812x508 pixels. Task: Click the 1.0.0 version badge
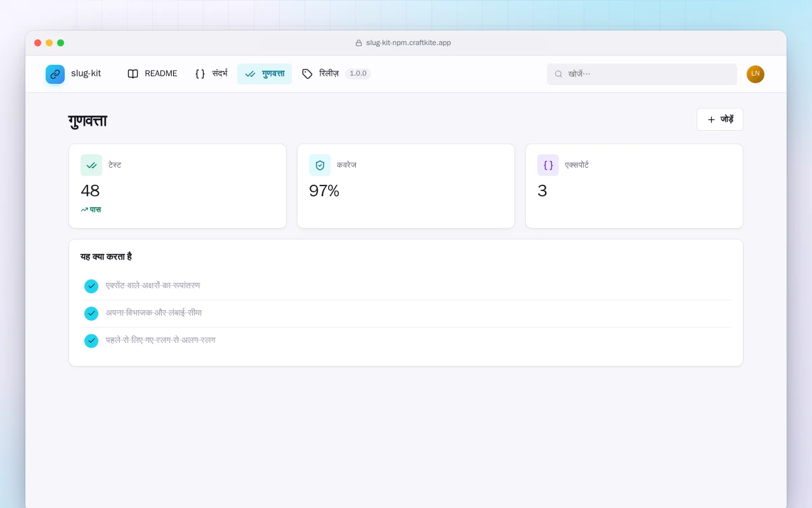(x=358, y=74)
